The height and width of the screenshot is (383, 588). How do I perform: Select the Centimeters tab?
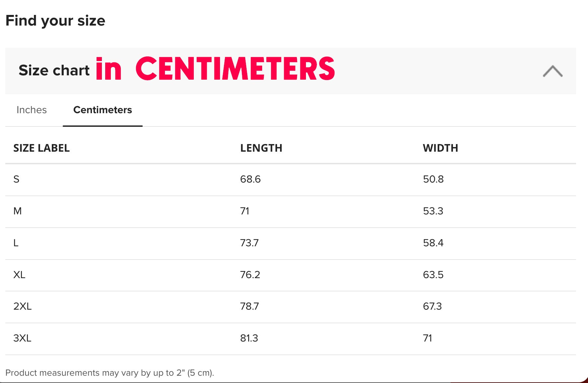point(103,110)
